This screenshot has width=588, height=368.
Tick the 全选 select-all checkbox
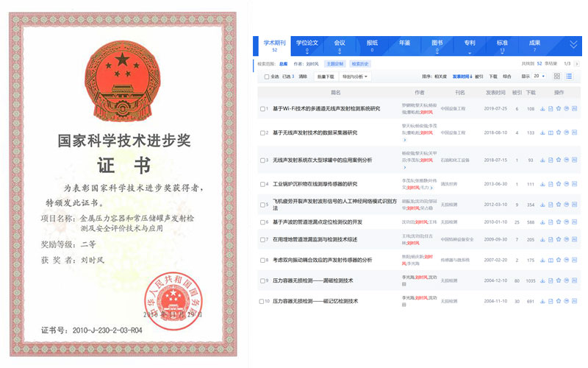point(267,77)
